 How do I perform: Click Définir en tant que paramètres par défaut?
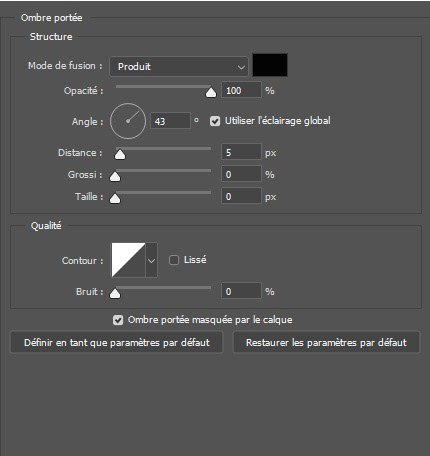(x=117, y=342)
